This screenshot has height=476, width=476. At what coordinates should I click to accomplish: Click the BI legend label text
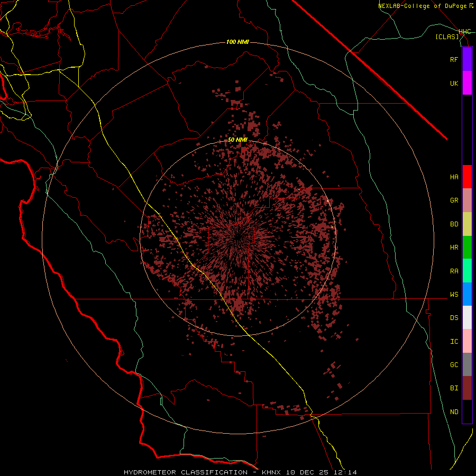coord(454,388)
